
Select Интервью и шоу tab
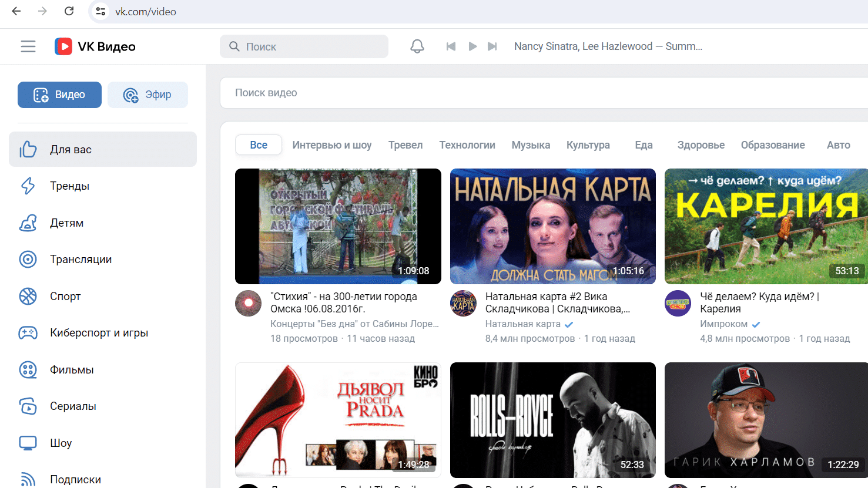coord(332,145)
